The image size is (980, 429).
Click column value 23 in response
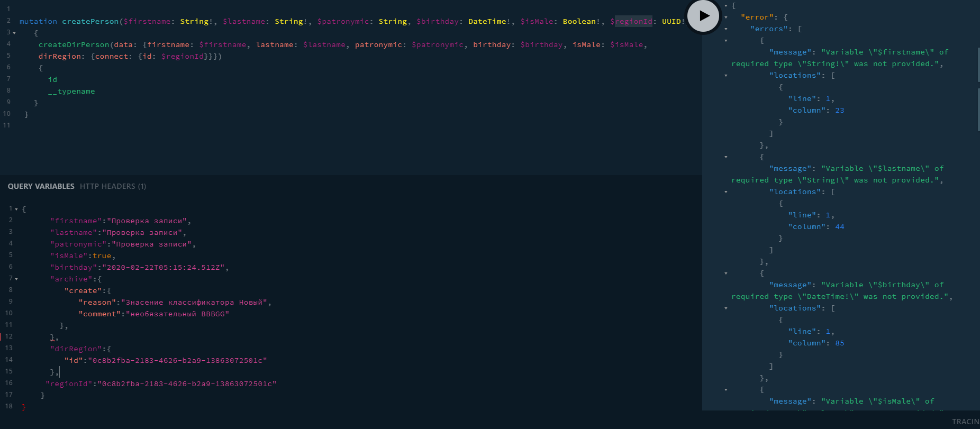click(840, 111)
